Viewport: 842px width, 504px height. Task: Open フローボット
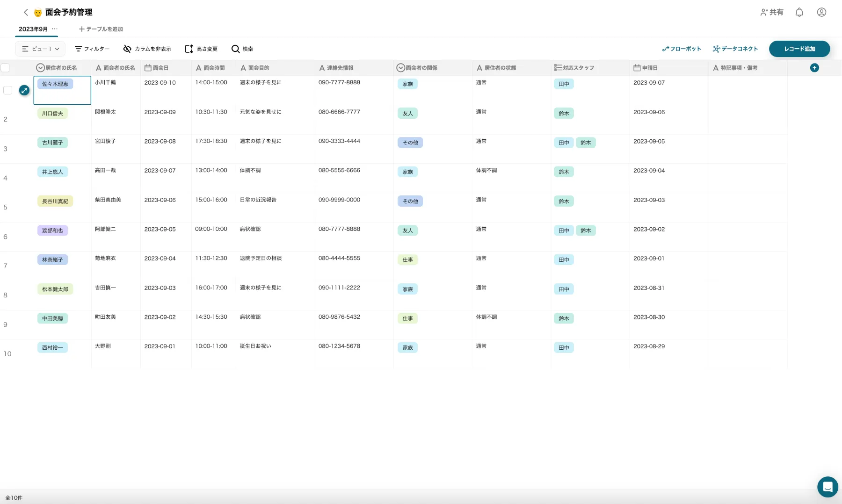(682, 49)
